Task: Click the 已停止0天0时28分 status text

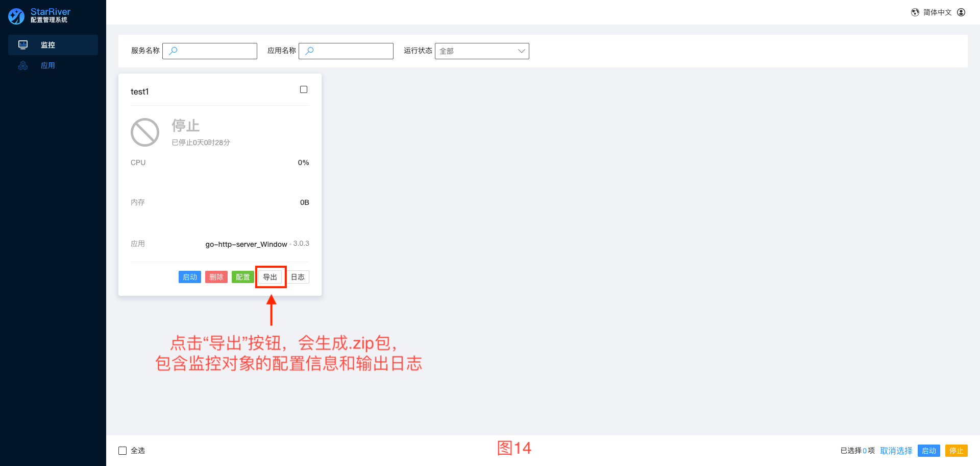Action: (x=201, y=143)
